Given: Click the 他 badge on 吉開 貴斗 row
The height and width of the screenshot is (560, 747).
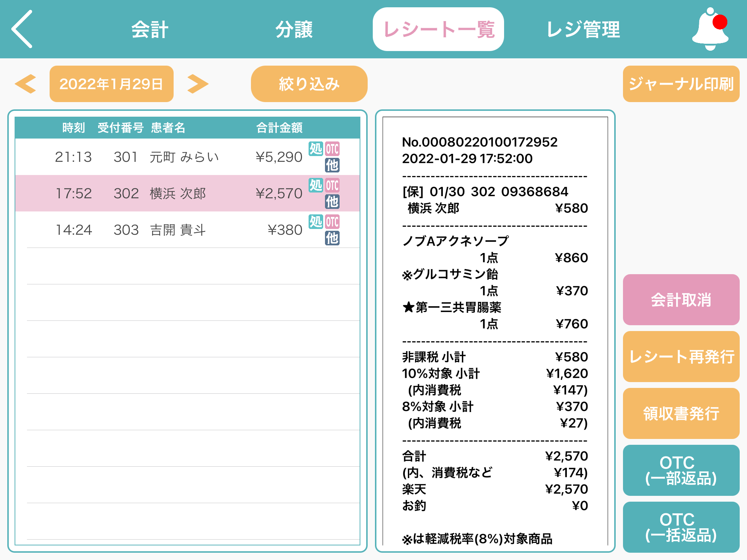Looking at the screenshot, I should tap(332, 238).
